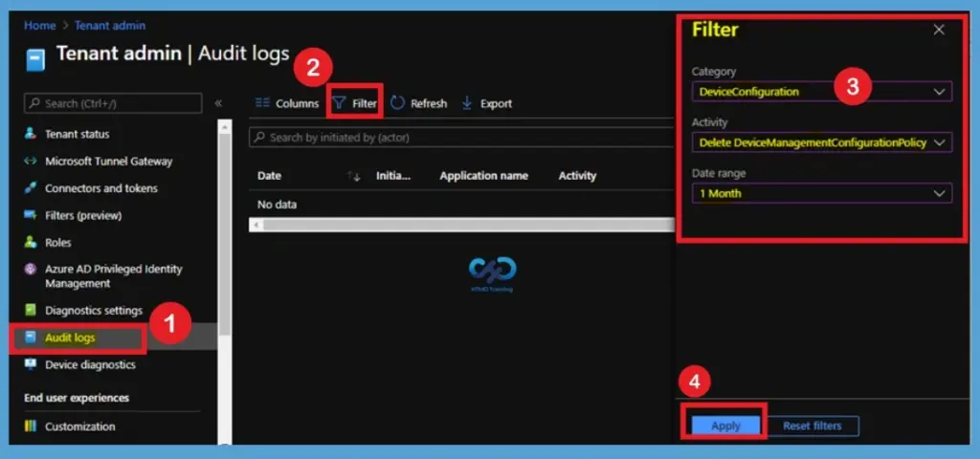The width and height of the screenshot is (980, 459).
Task: Open Tenant status in sidebar
Action: pos(77,134)
